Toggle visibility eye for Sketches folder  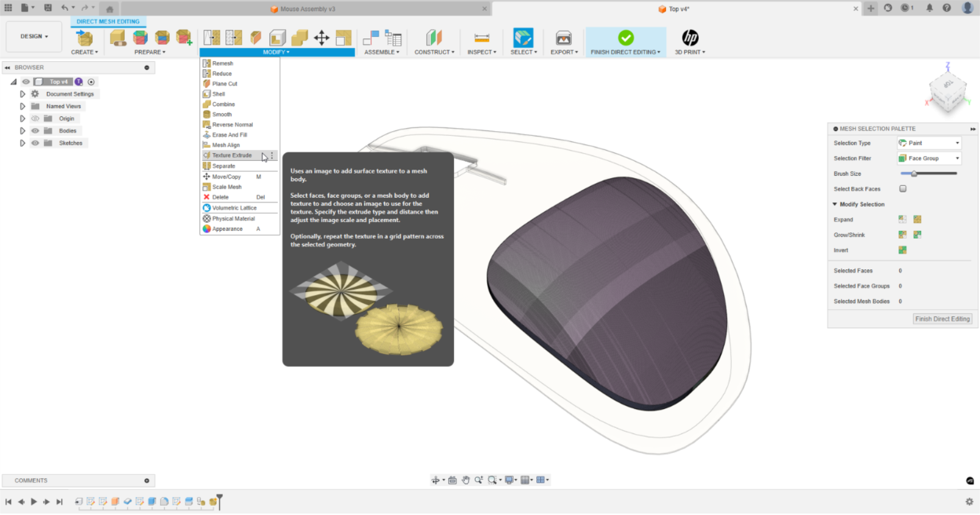pyautogui.click(x=35, y=143)
